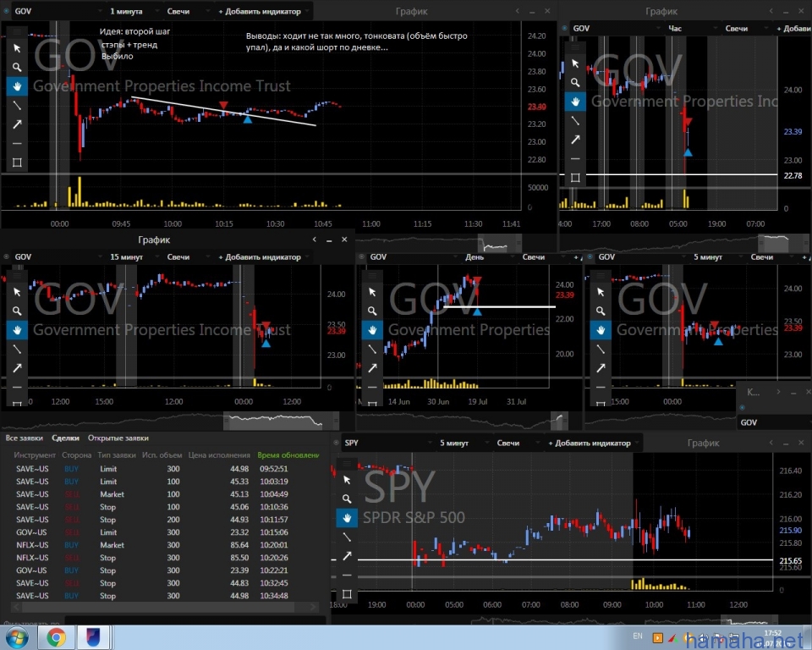Click the zoom magnifier in daily GOV chart
Screen dimensions: 812x650
(x=373, y=311)
